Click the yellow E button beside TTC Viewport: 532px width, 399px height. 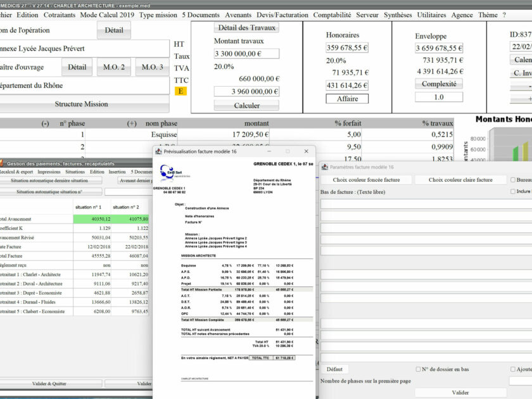coord(180,91)
